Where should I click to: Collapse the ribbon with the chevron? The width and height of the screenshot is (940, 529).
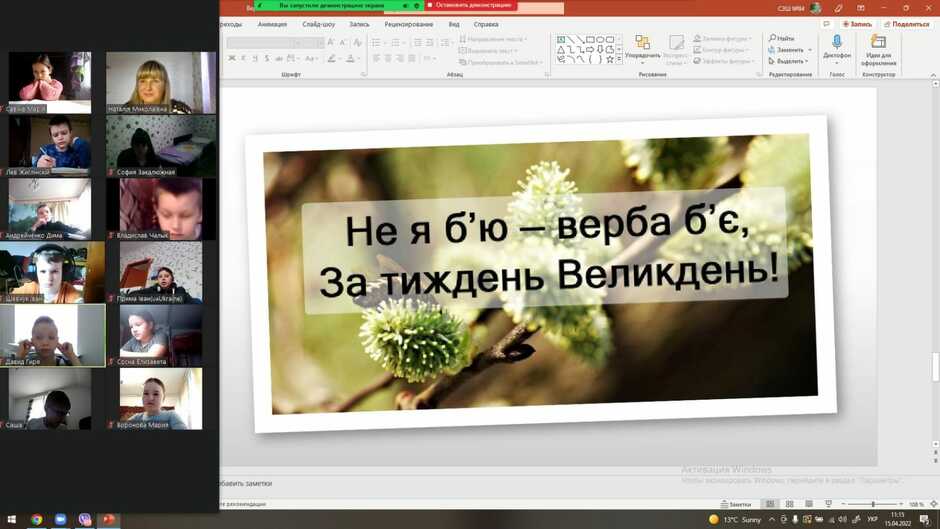[x=933, y=74]
